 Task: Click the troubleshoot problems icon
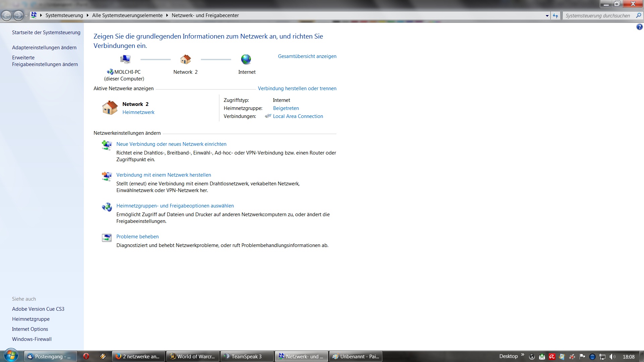(107, 238)
